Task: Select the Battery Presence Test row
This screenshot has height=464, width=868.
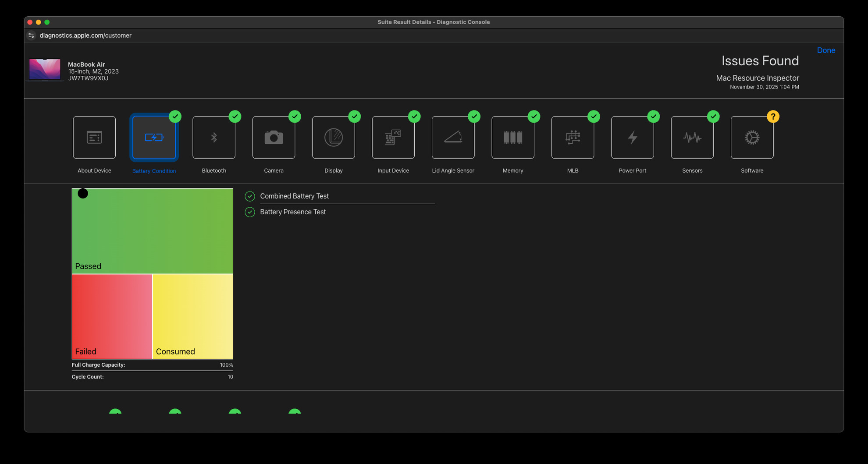Action: pyautogui.click(x=340, y=212)
